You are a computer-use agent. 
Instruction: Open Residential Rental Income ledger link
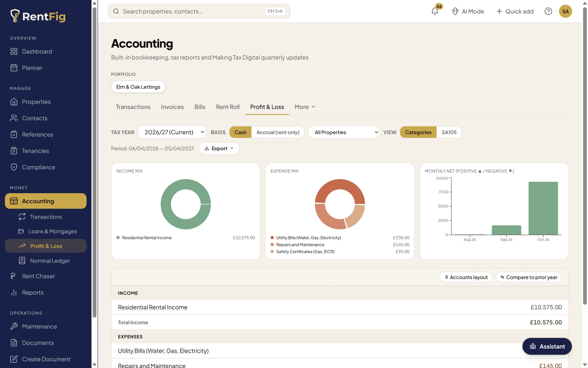(153, 307)
